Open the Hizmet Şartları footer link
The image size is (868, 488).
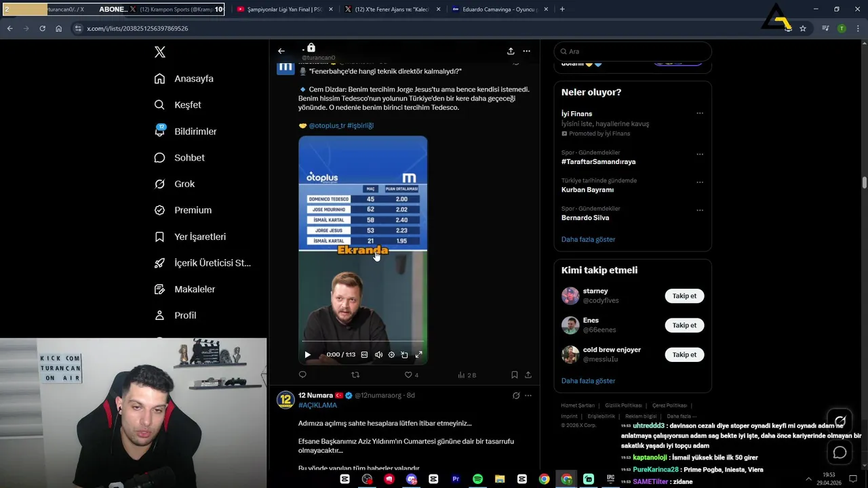(578, 405)
